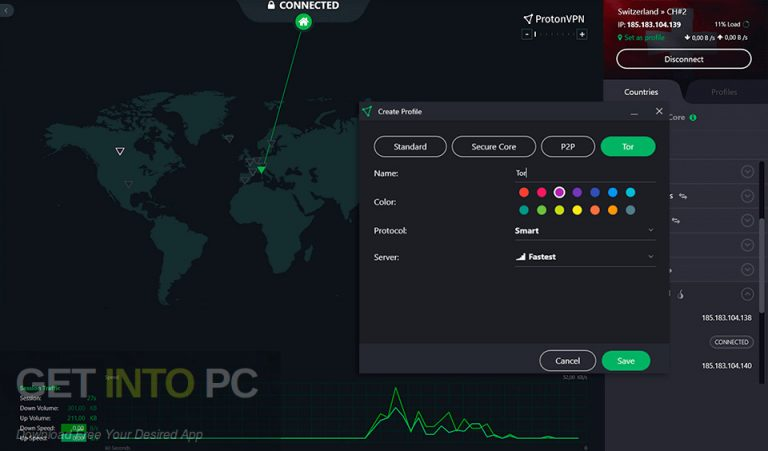Image resolution: width=768 pixels, height=451 pixels.
Task: Pick the green color swatch
Action: pyautogui.click(x=541, y=210)
